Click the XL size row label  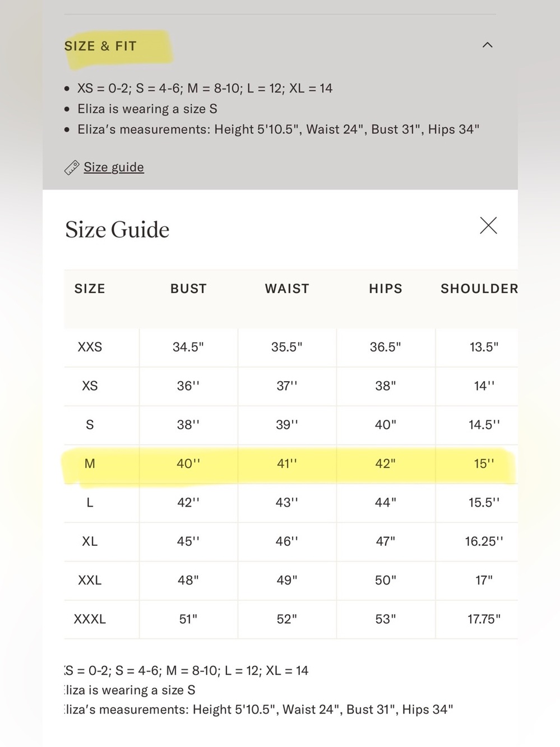pyautogui.click(x=90, y=541)
